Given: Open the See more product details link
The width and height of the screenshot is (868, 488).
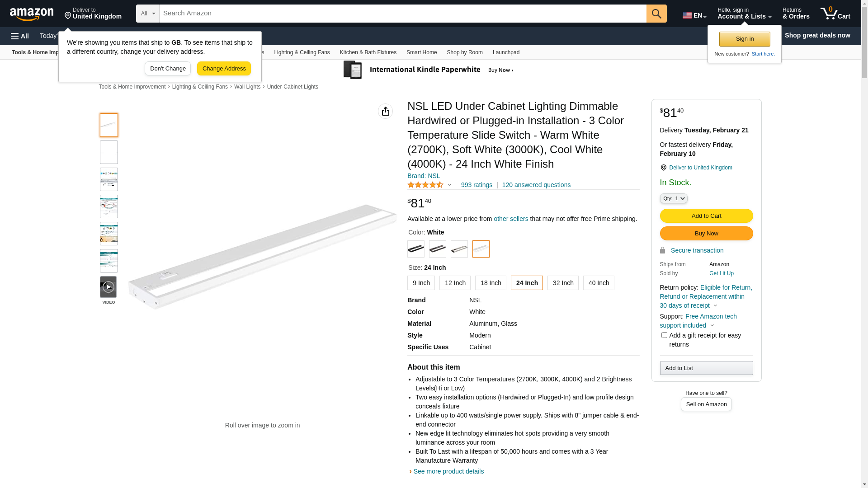Looking at the screenshot, I should coord(448,471).
